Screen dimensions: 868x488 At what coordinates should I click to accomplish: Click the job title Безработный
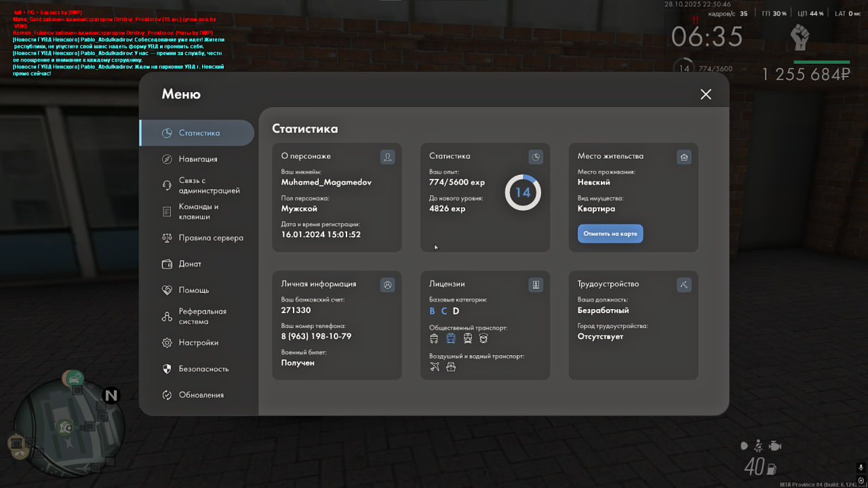click(x=604, y=310)
